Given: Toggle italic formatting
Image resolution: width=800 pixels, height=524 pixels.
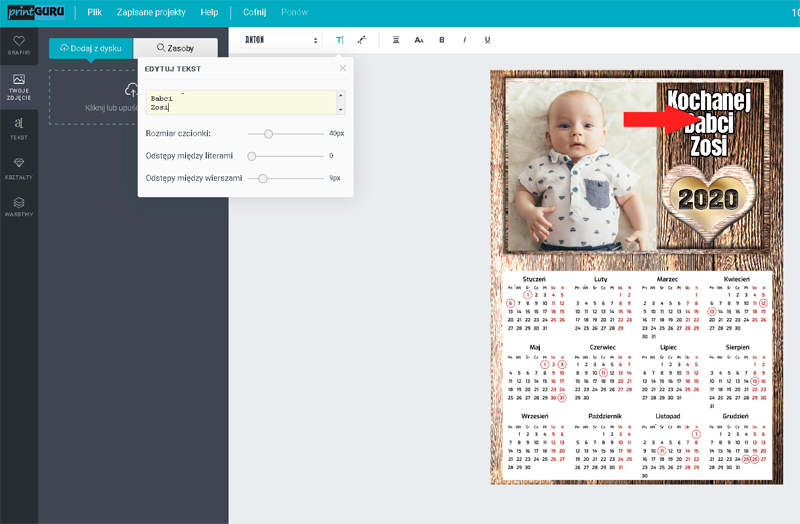Looking at the screenshot, I should [x=464, y=40].
